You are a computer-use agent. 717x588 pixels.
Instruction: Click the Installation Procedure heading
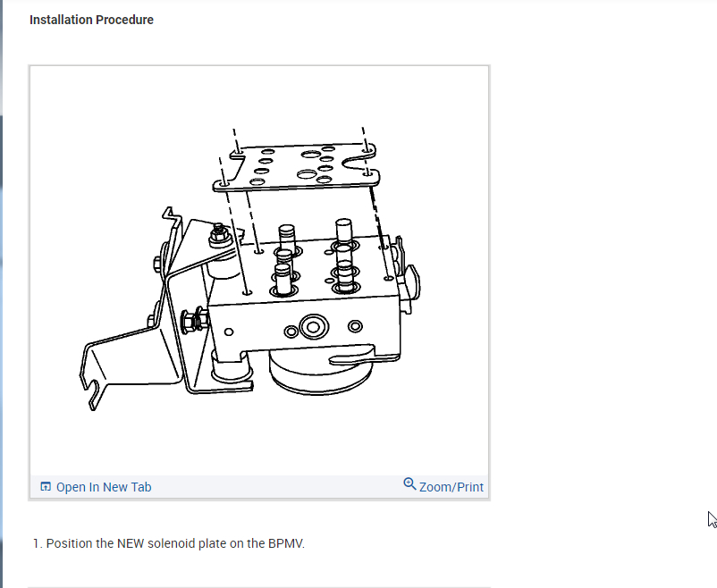coord(91,20)
